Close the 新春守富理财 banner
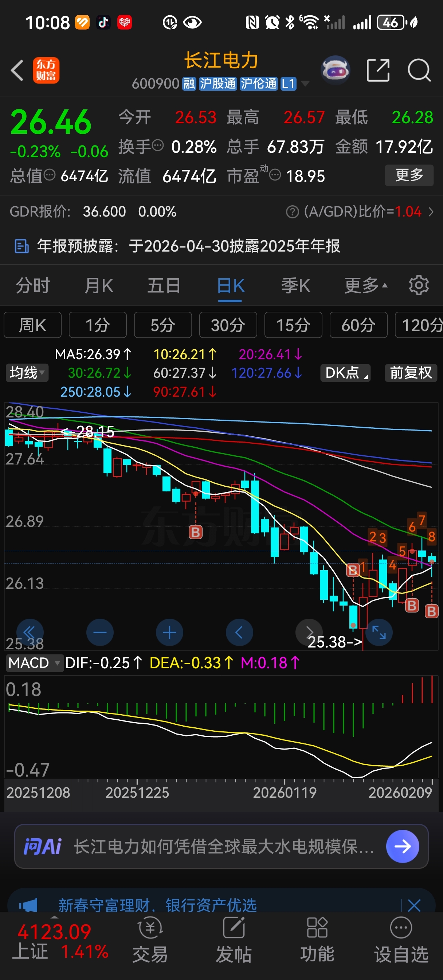Image resolution: width=443 pixels, height=980 pixels. [414, 905]
